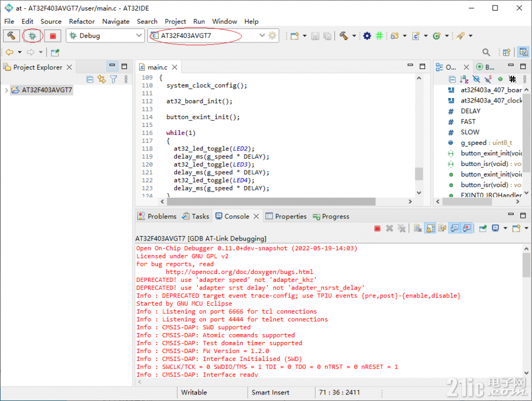Close the Project Explorer view tab
The width and height of the screenshot is (532, 401).
tap(69, 67)
